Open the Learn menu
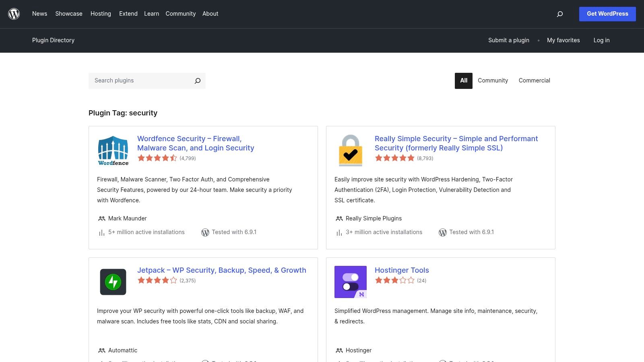Viewport: 644px width, 362px height. tap(151, 14)
